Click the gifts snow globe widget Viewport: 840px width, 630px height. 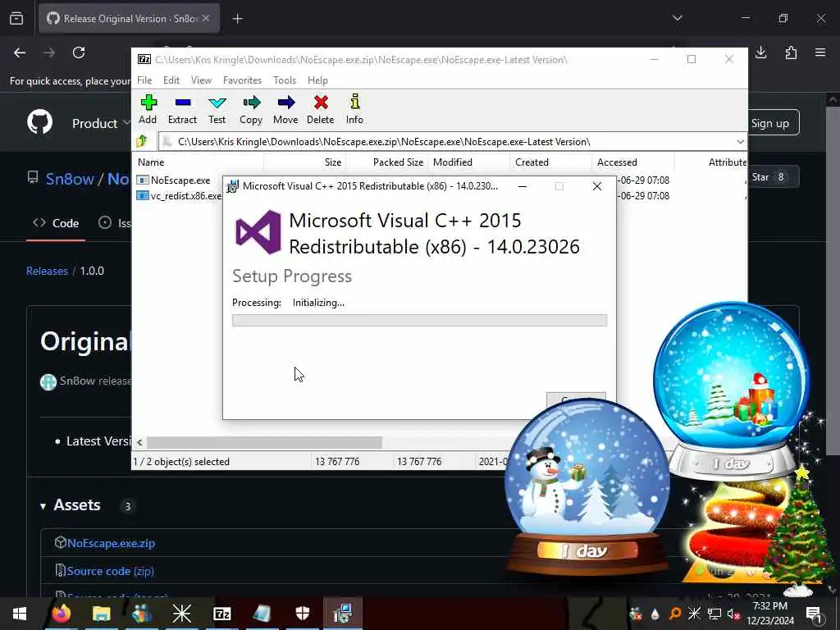tap(731, 388)
